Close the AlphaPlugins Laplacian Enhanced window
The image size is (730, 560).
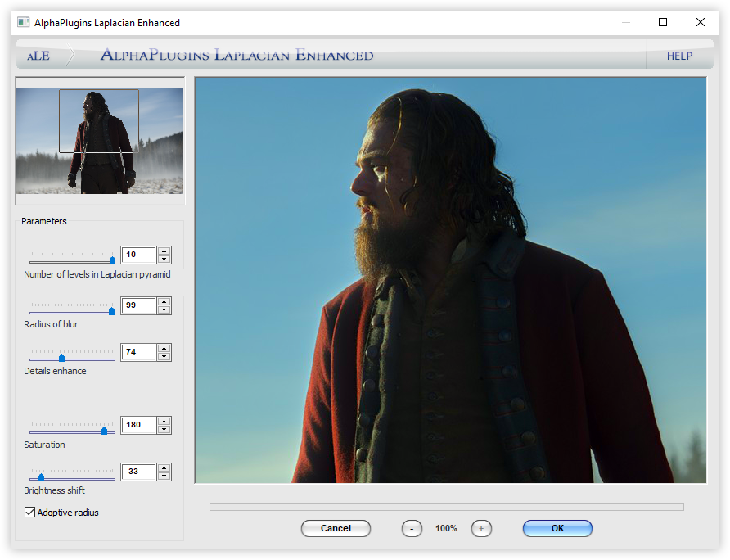point(701,22)
